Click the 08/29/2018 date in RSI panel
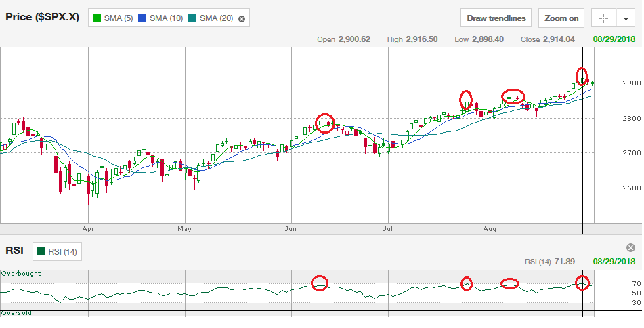This screenshot has width=644, height=328. click(614, 262)
